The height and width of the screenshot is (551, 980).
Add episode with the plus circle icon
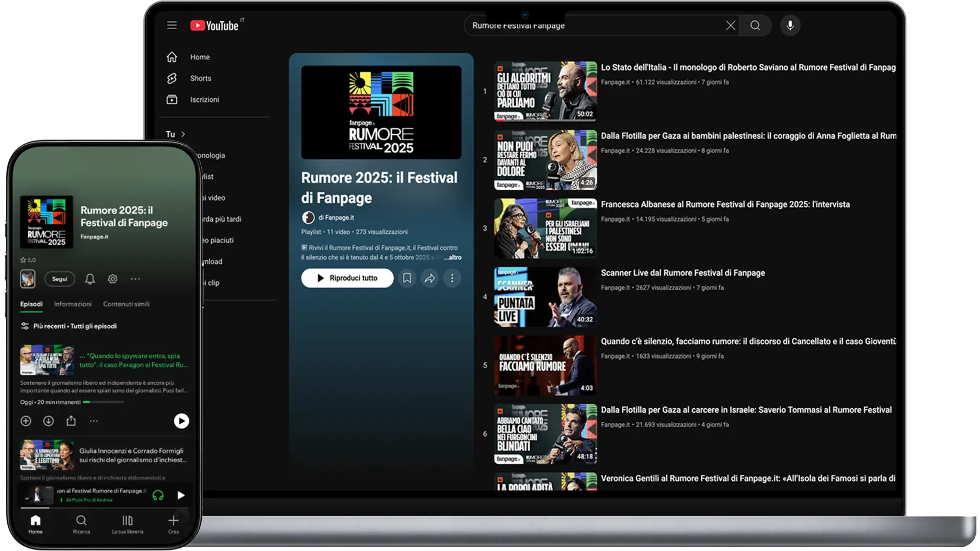[26, 421]
